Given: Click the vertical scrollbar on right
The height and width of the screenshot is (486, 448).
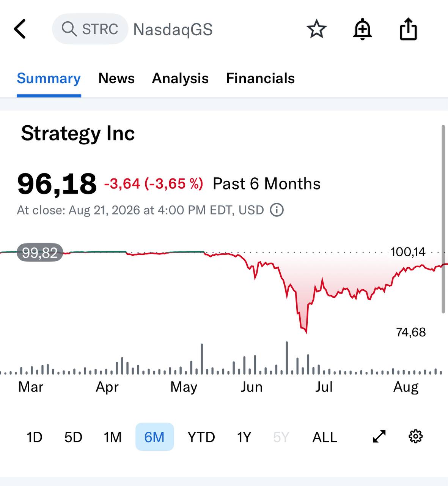Looking at the screenshot, I should [443, 219].
